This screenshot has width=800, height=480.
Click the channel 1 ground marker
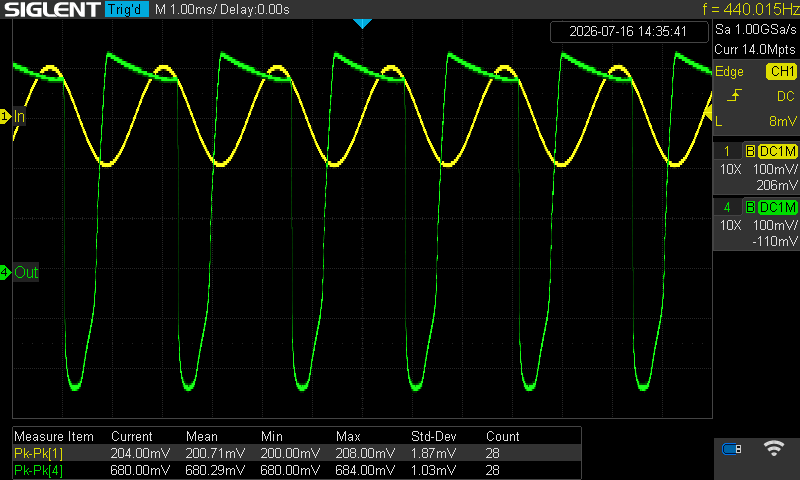pos(5,116)
